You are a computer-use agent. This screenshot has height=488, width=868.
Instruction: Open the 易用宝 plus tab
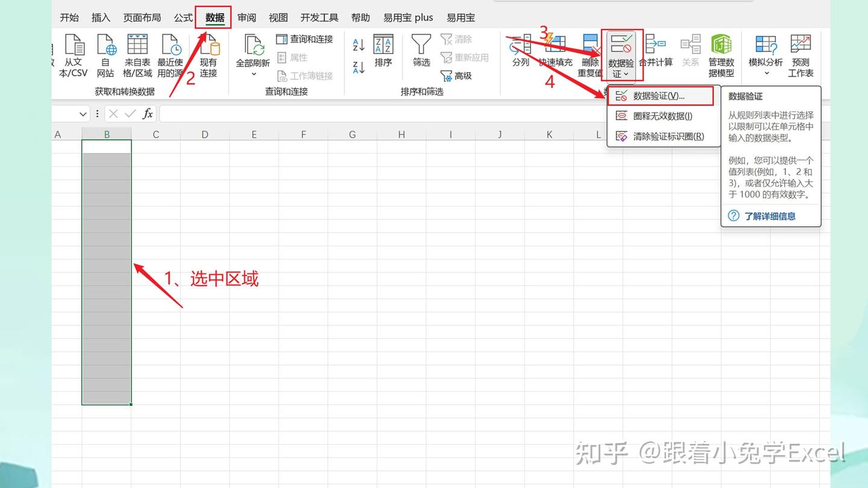[408, 17]
